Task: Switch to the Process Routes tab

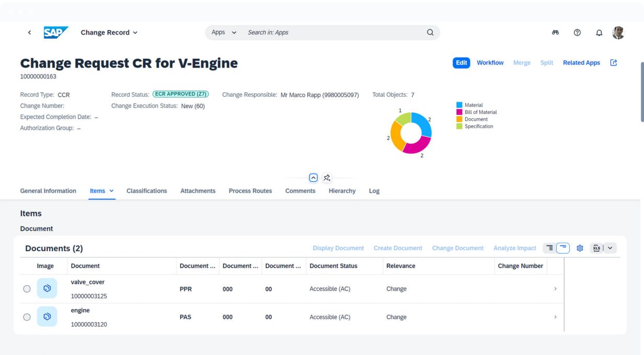Action: pyautogui.click(x=250, y=191)
